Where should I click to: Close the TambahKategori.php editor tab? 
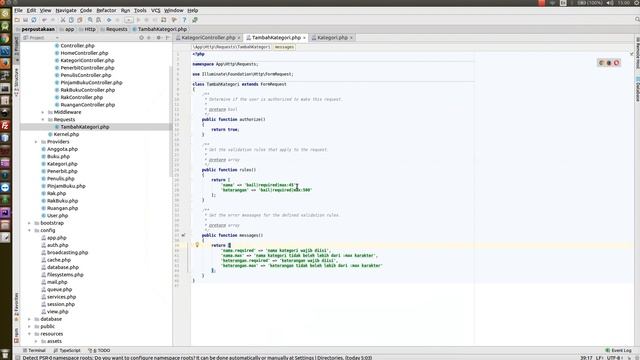tap(304, 38)
